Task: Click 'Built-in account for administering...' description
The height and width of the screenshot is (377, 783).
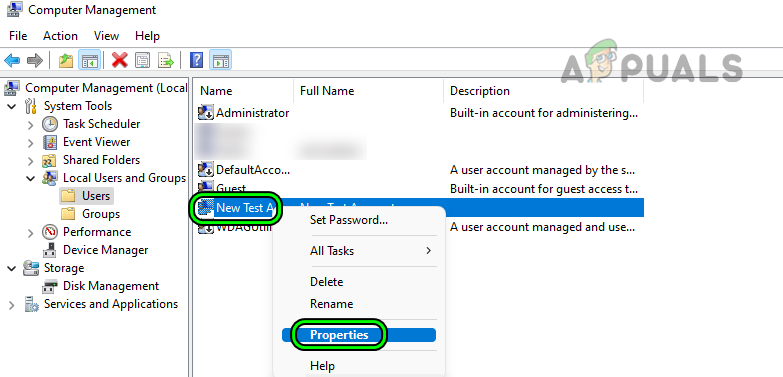Action: [544, 113]
